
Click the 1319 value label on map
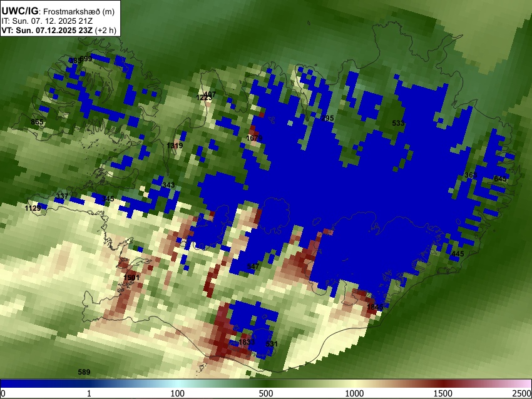(x=175, y=146)
